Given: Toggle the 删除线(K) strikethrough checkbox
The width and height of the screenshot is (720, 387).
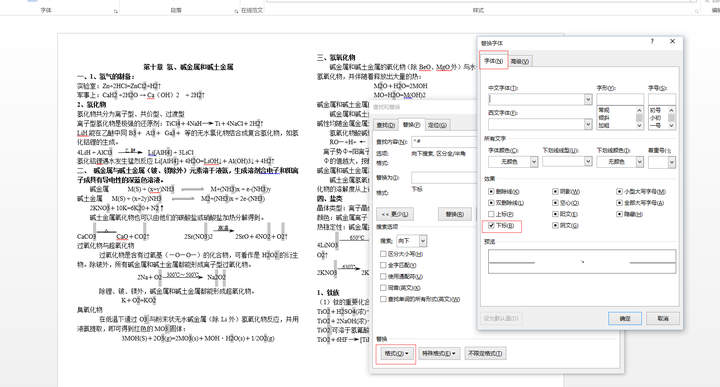Looking at the screenshot, I should (491, 191).
